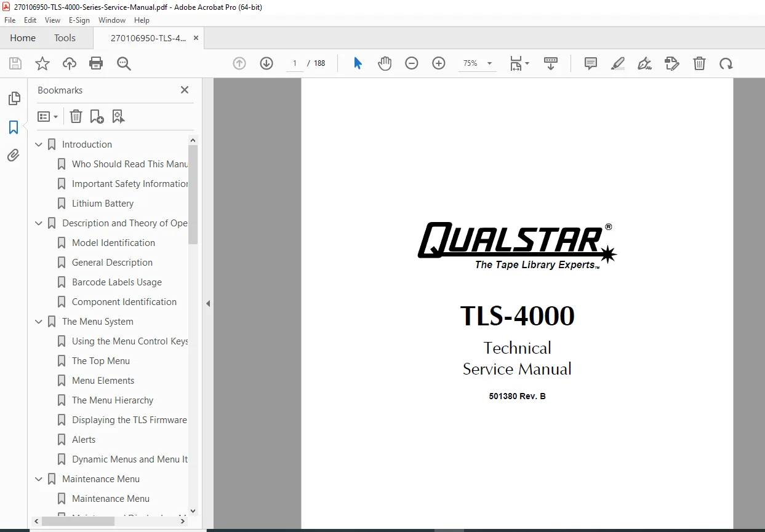765x532 pixels.
Task: Open Barcode Labels Usage bookmark
Action: pyautogui.click(x=117, y=282)
